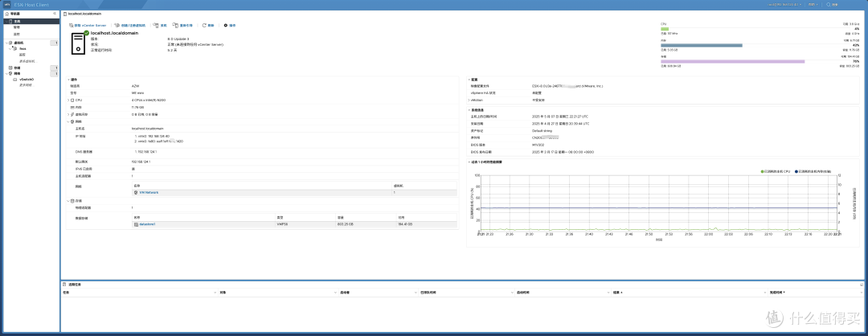The image size is (868, 336).
Task: Toggle consumed host memory legend in chart
Action: pos(812,171)
